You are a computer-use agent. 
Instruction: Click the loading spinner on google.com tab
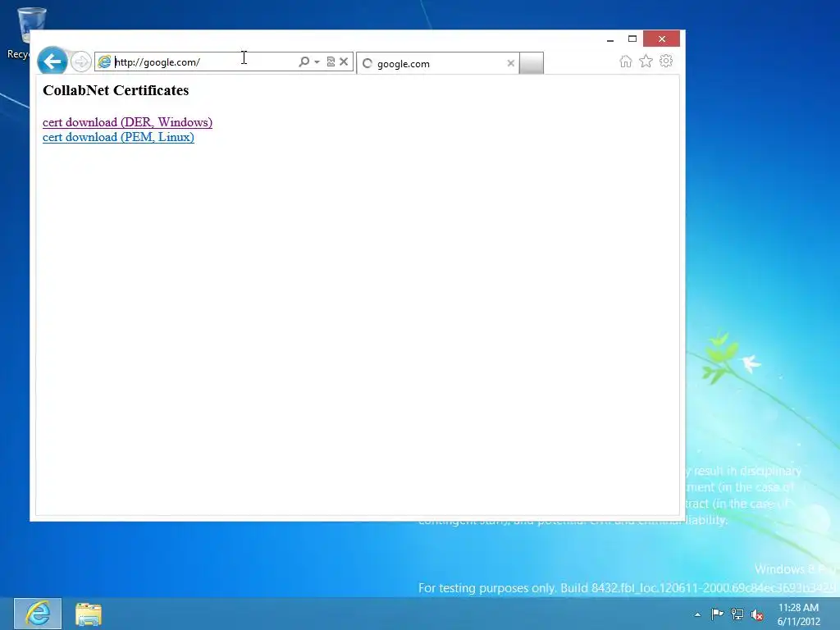coord(367,64)
